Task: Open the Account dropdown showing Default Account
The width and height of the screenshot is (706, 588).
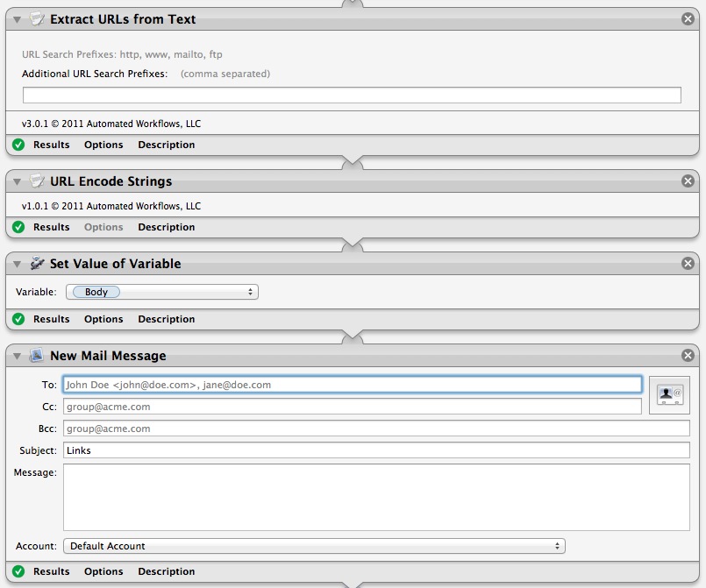Action: point(315,545)
